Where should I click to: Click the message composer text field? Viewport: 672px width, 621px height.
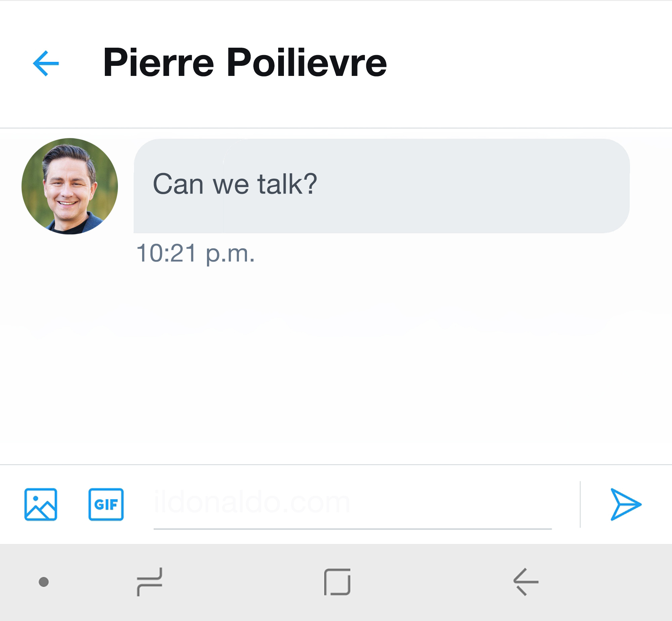(x=353, y=504)
